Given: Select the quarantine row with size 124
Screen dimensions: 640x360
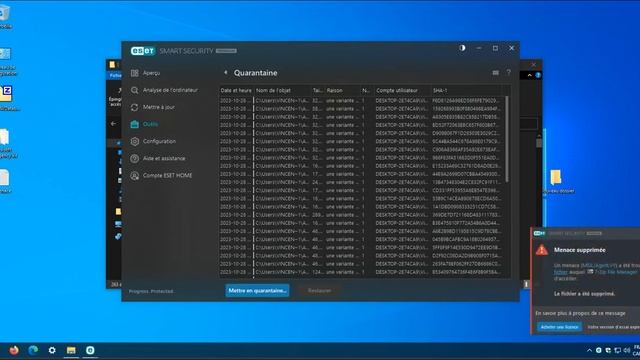Looking at the screenshot, I should 361,272.
